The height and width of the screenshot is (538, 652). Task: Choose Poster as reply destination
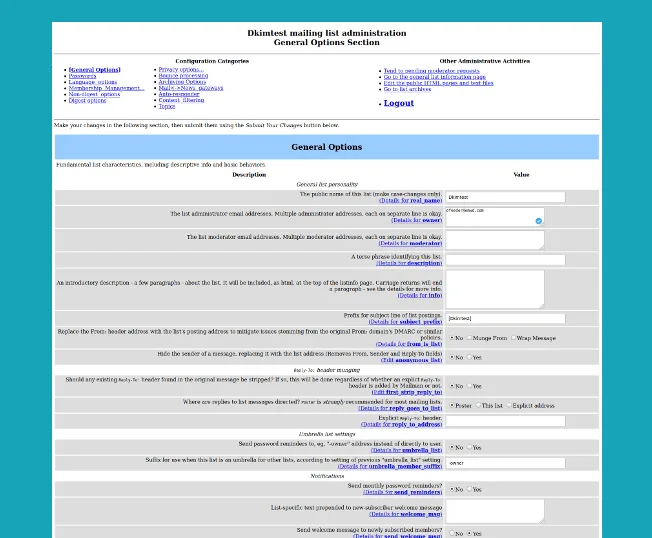coord(452,405)
